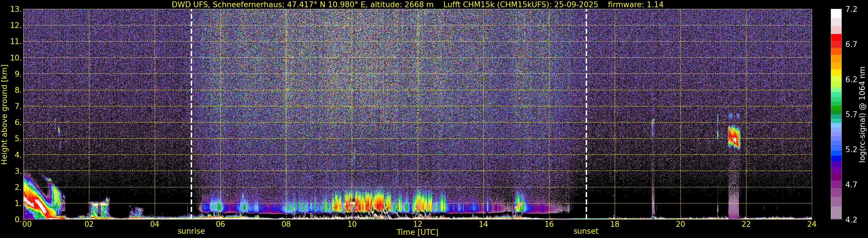Click the white dashed sunset marker line
Screen dimensions: 868x238
[586, 114]
